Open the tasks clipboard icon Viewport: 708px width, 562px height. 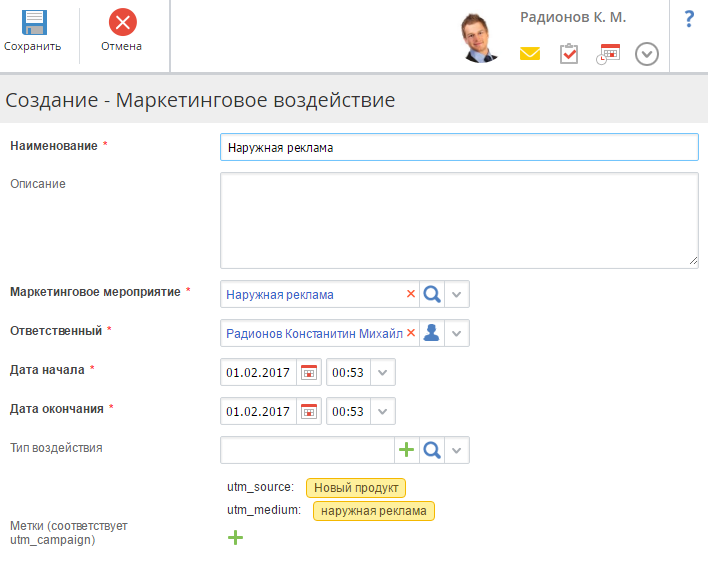[569, 54]
